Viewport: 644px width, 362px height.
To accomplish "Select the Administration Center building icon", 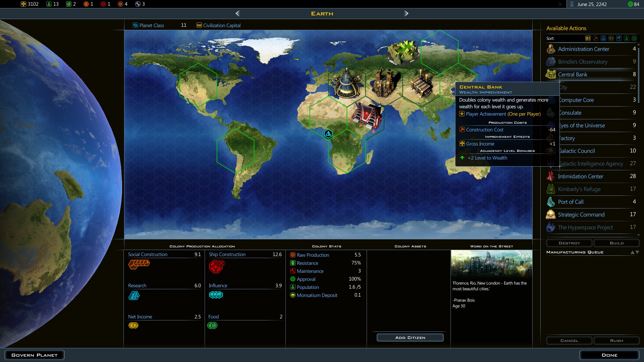I will click(550, 49).
